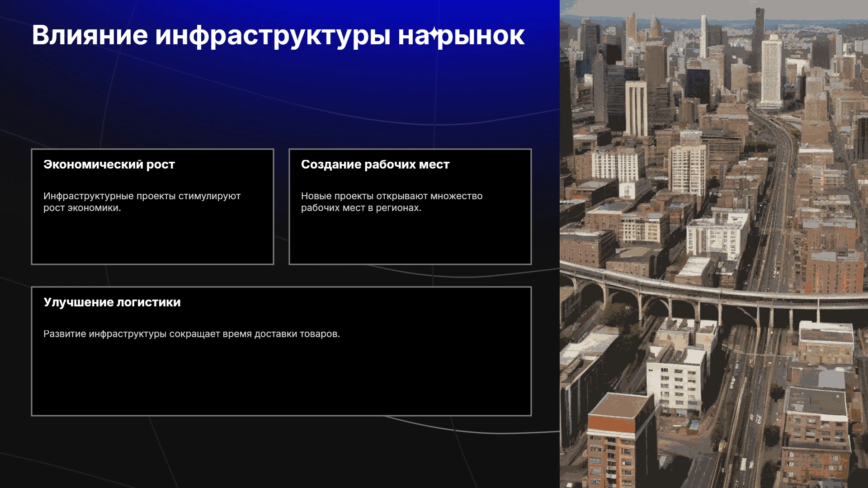The height and width of the screenshot is (488, 868).
Task: Click the sparkle star icon in the title
Action: pos(434,34)
